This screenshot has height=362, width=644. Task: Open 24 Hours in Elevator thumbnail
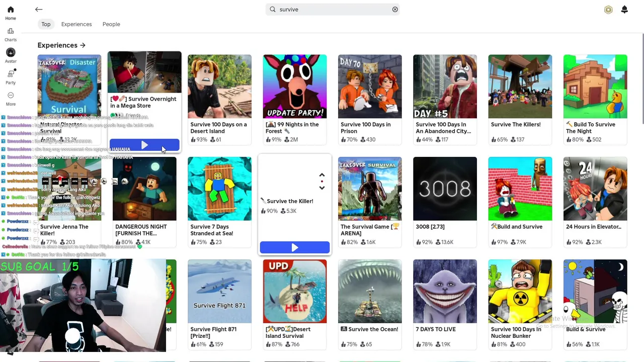(595, 189)
